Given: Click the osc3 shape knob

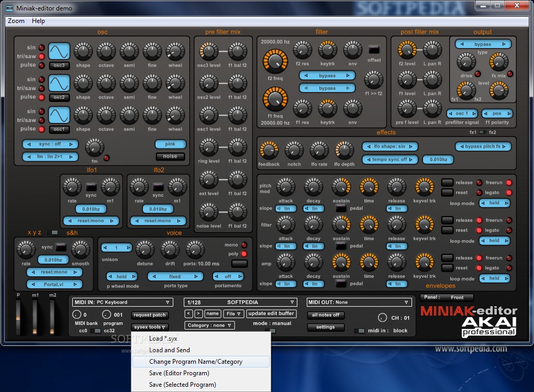Looking at the screenshot, I should point(83,51).
